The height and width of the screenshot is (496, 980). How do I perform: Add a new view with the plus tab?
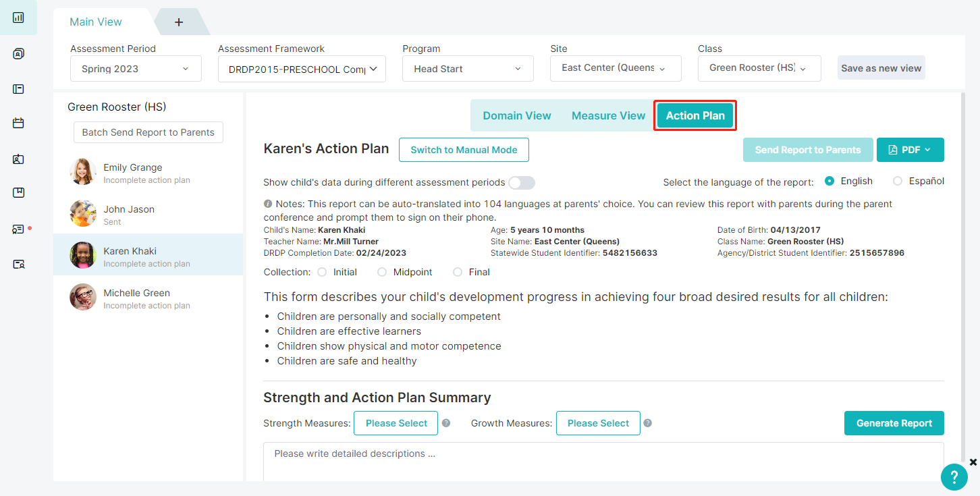coord(179,22)
